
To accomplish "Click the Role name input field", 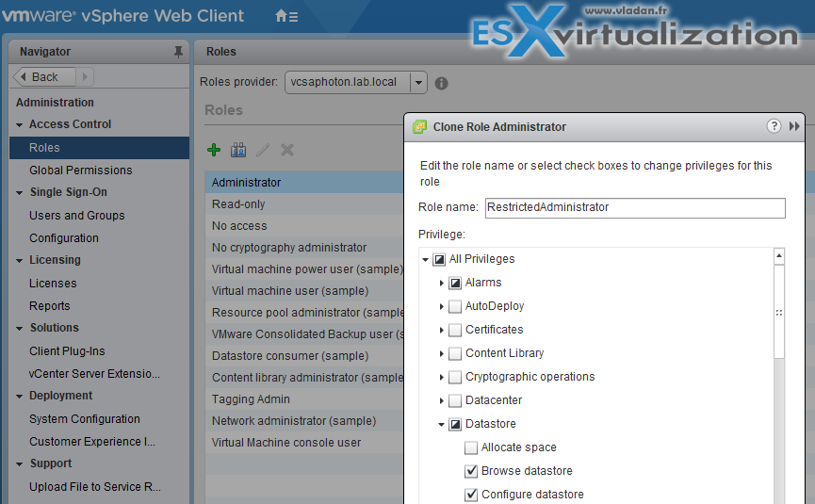I will [x=635, y=208].
